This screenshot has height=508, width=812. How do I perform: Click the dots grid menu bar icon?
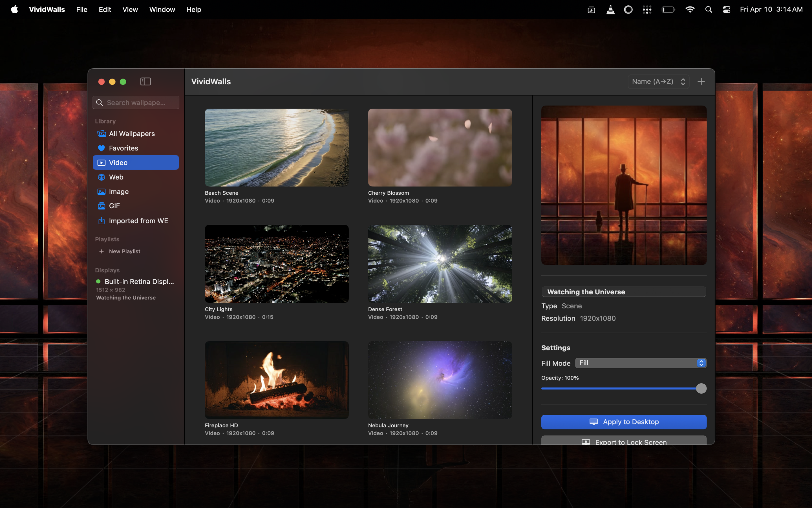pos(647,9)
